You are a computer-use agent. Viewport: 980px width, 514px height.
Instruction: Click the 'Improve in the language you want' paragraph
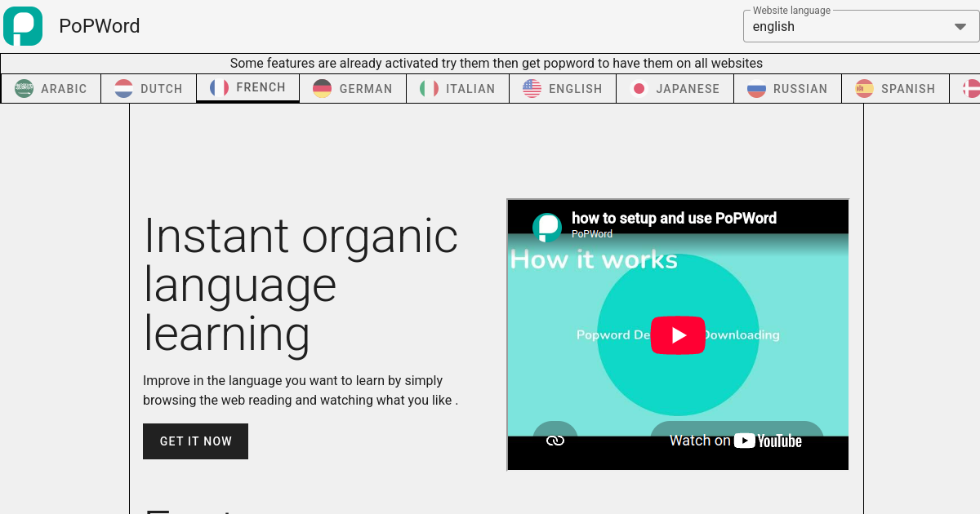[301, 390]
